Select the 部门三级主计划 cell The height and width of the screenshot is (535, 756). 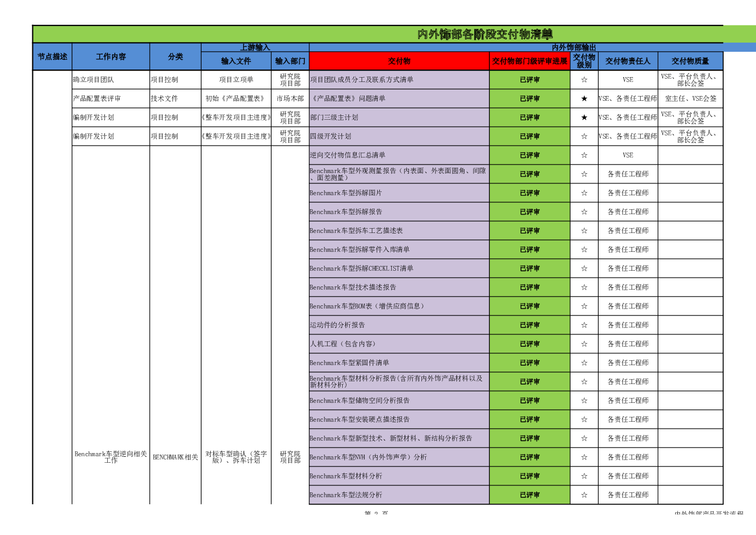click(399, 118)
